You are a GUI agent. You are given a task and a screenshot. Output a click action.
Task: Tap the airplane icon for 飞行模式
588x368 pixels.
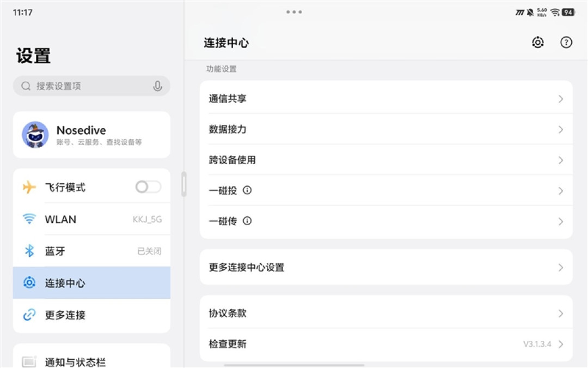click(29, 187)
